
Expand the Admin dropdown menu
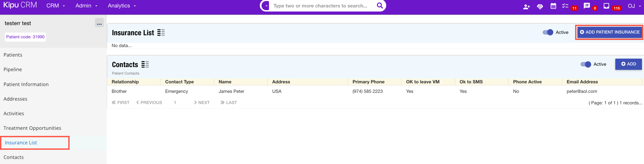86,6
